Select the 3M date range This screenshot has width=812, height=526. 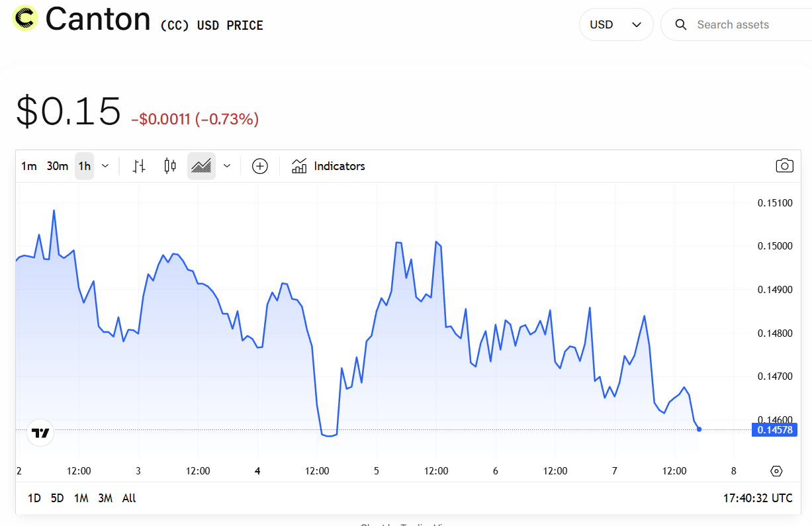pyautogui.click(x=105, y=498)
